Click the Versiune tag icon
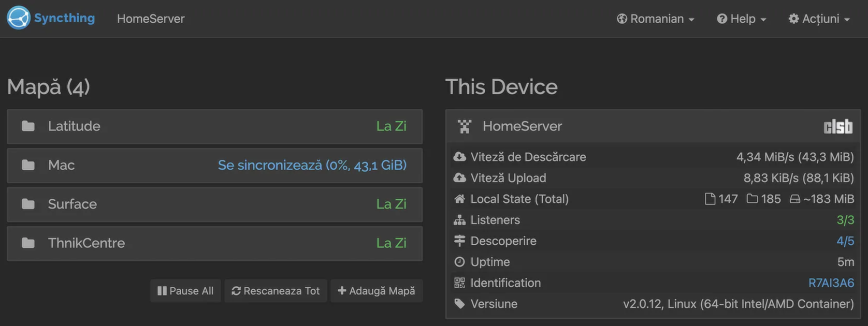This screenshot has width=868, height=326. (459, 304)
